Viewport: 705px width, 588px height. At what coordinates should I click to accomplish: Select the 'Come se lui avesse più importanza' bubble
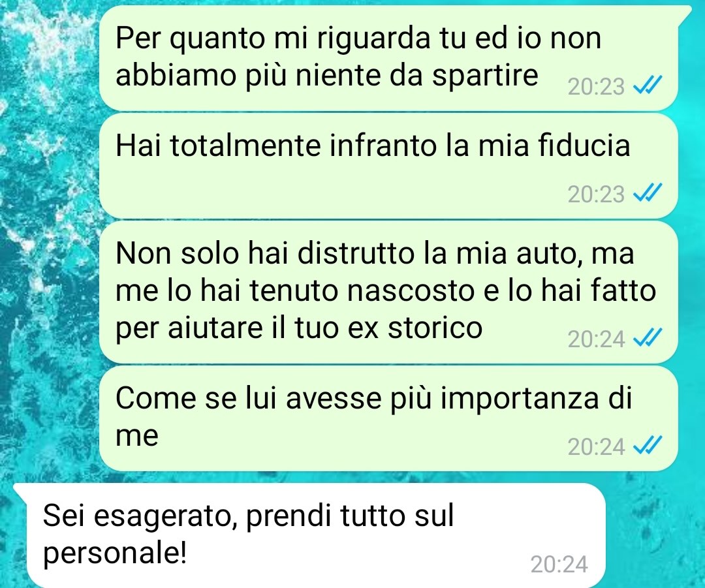pos(388,418)
